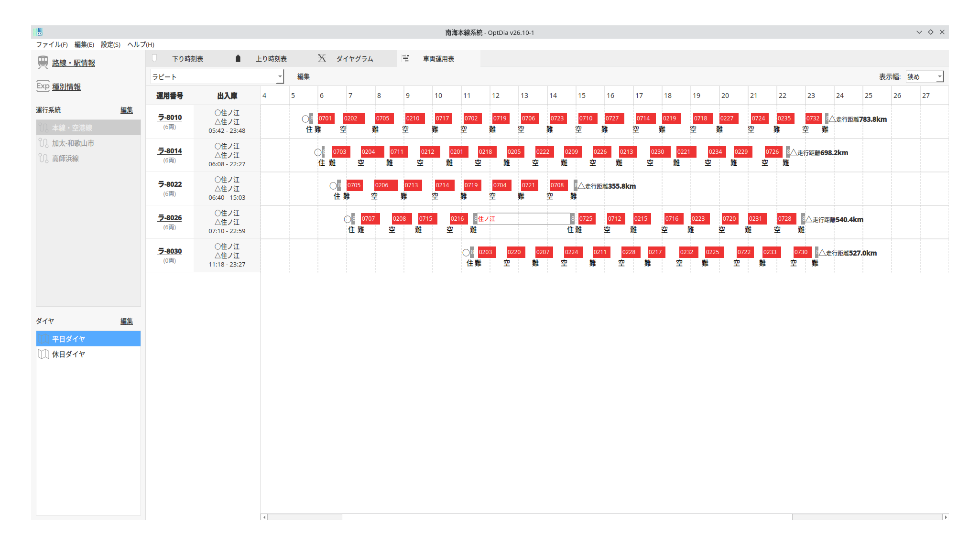
Task: Switch to the ダイヤグラム tab
Action: click(x=355, y=58)
